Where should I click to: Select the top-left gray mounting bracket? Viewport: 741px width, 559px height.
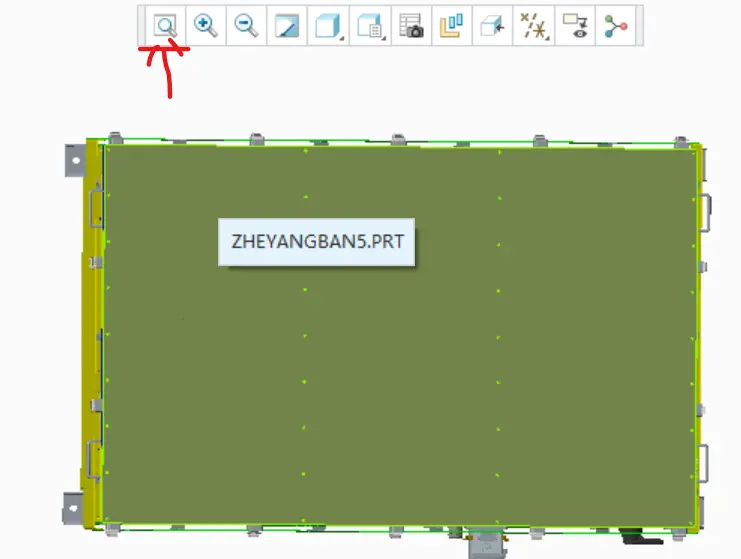(75, 161)
